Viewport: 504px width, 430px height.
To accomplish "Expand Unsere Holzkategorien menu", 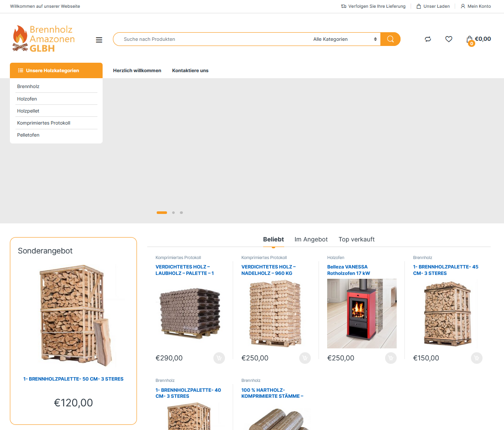I will click(56, 70).
